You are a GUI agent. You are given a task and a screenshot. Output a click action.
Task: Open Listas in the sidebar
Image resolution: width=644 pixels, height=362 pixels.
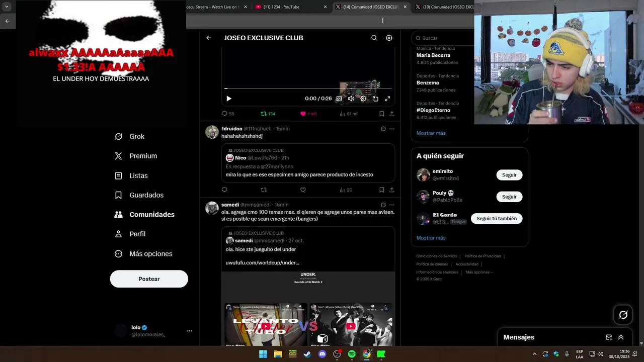(x=131, y=175)
